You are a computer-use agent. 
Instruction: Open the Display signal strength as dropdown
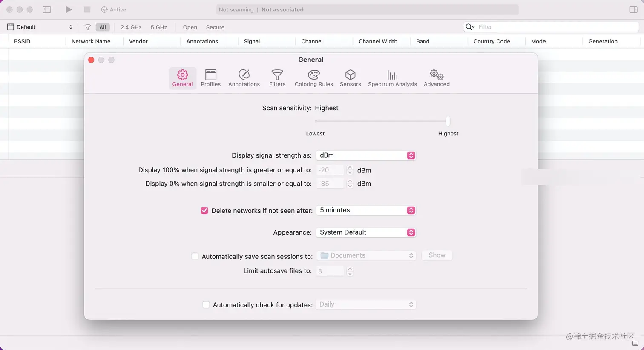366,155
